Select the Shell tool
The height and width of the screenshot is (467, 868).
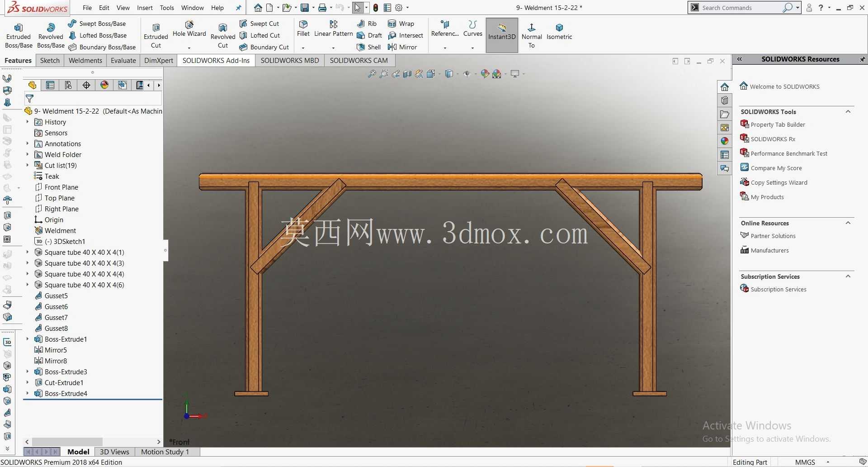pos(369,47)
